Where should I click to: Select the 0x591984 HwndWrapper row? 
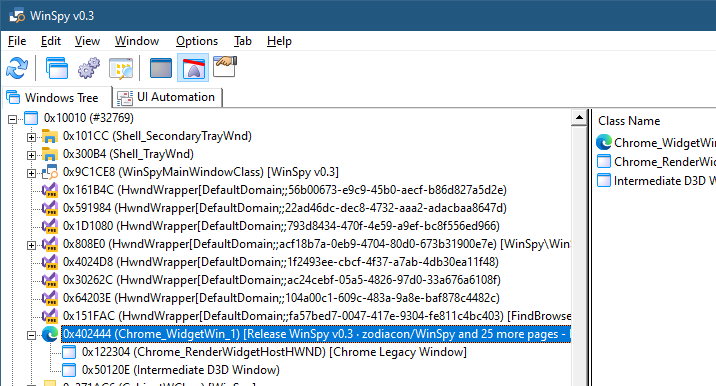pyautogui.click(x=284, y=208)
